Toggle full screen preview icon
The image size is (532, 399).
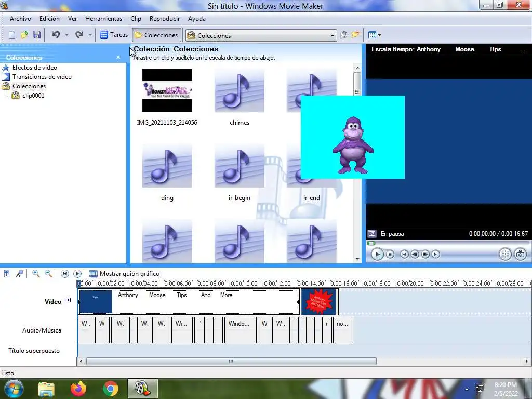pyautogui.click(x=372, y=234)
